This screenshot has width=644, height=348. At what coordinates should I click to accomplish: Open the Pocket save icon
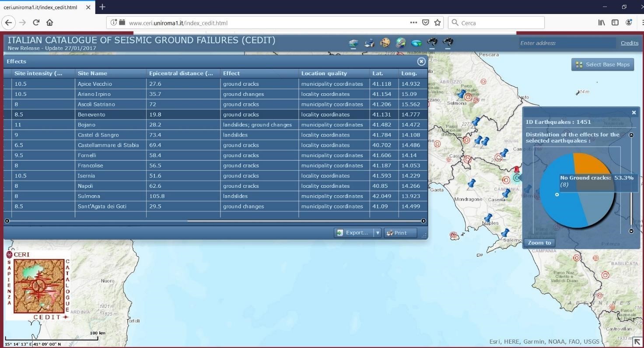point(426,23)
